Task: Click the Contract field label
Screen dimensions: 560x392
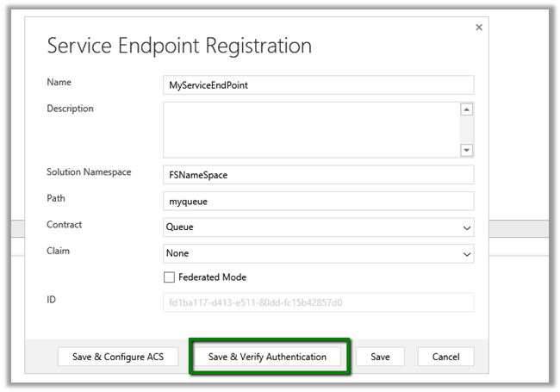Action: (x=66, y=225)
